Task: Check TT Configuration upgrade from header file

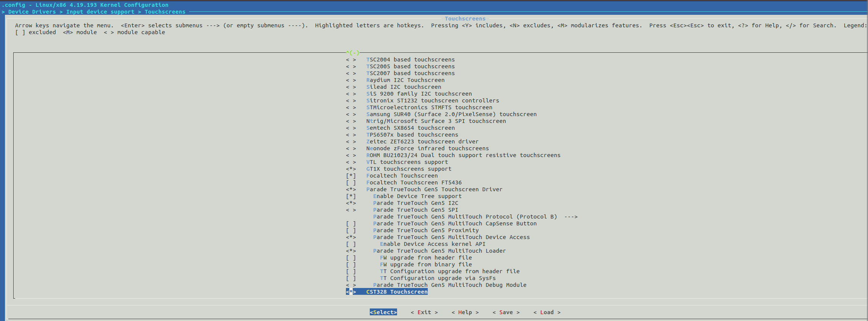Action: [351, 271]
